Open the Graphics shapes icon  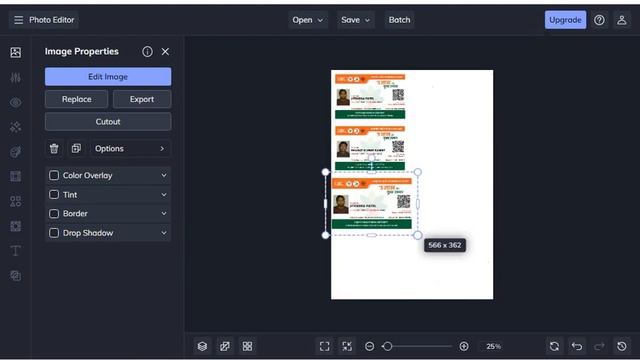(16, 201)
